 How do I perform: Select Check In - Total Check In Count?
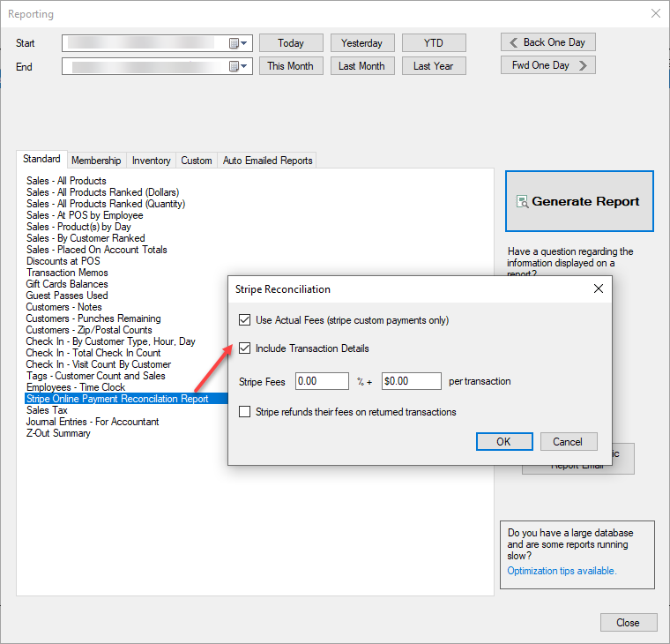coord(93,353)
